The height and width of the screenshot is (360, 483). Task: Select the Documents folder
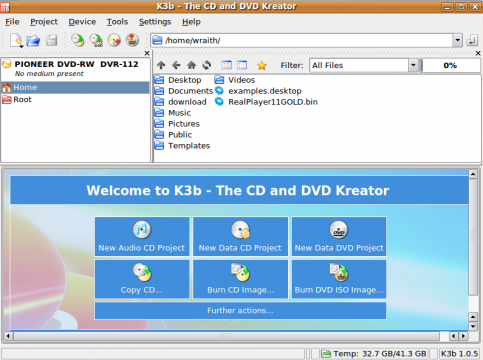pos(184,91)
